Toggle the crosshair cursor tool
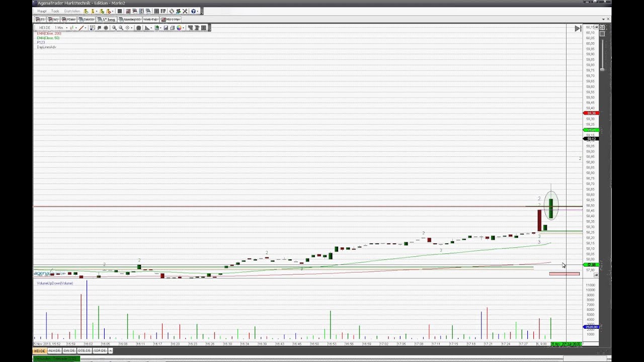Screen dimensions: 644x362 tap(127, 28)
